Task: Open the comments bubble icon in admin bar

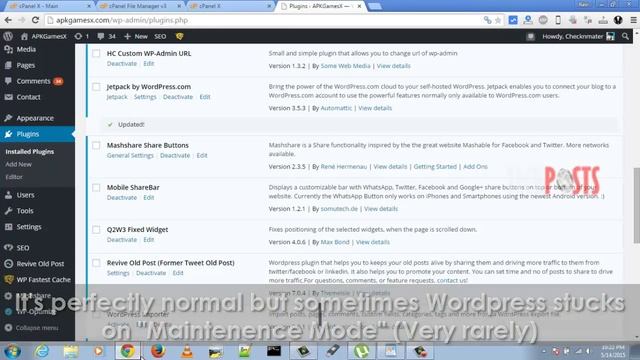Action: coord(100,36)
